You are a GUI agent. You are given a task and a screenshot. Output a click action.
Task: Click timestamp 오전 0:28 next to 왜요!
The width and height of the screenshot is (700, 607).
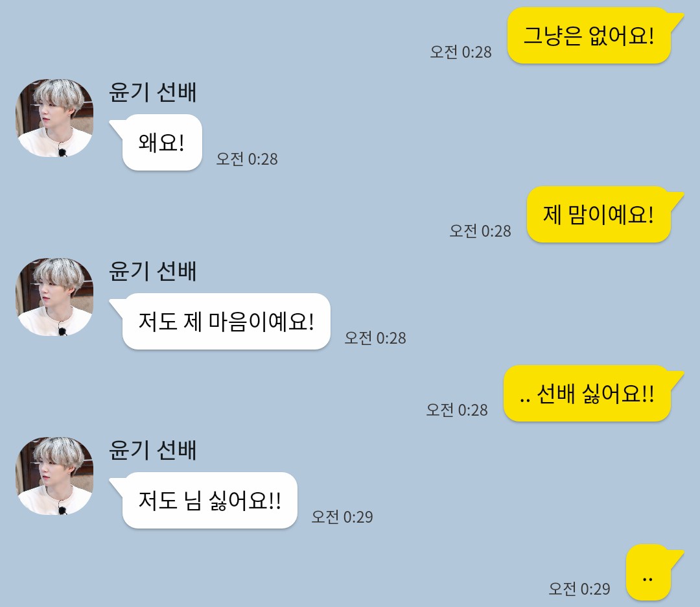click(247, 159)
